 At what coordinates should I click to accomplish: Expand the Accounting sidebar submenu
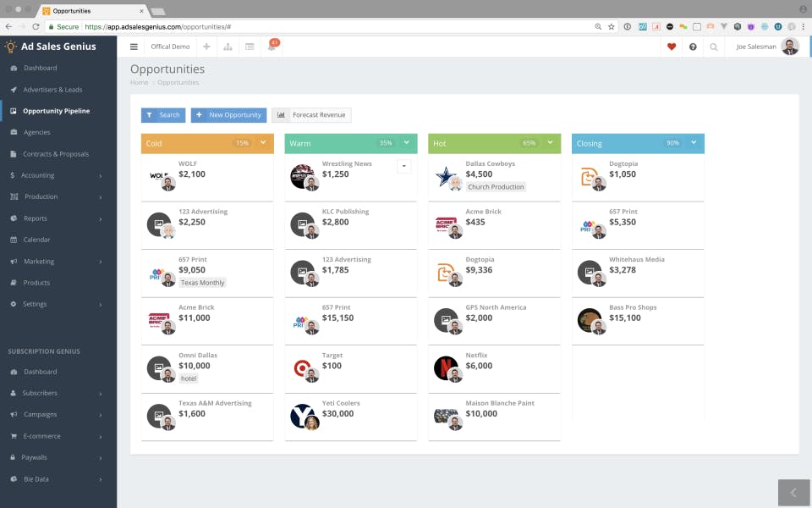57,175
